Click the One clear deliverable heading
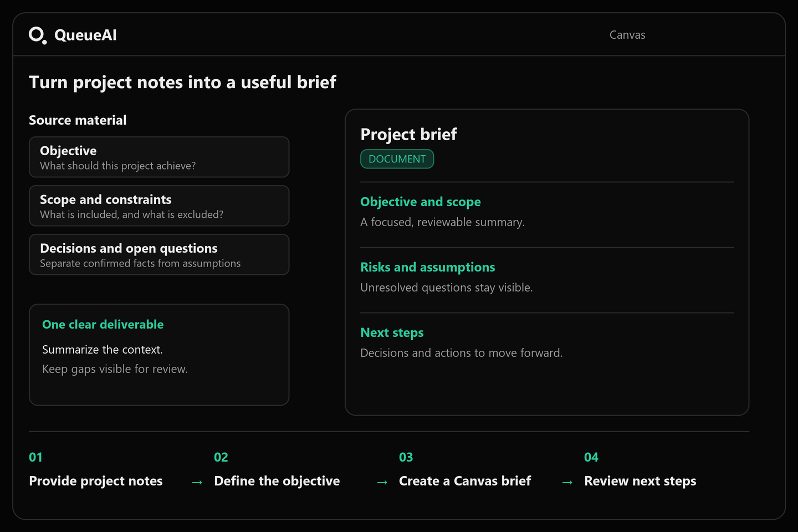Screen dimensions: 798x532 pyautogui.click(x=103, y=324)
